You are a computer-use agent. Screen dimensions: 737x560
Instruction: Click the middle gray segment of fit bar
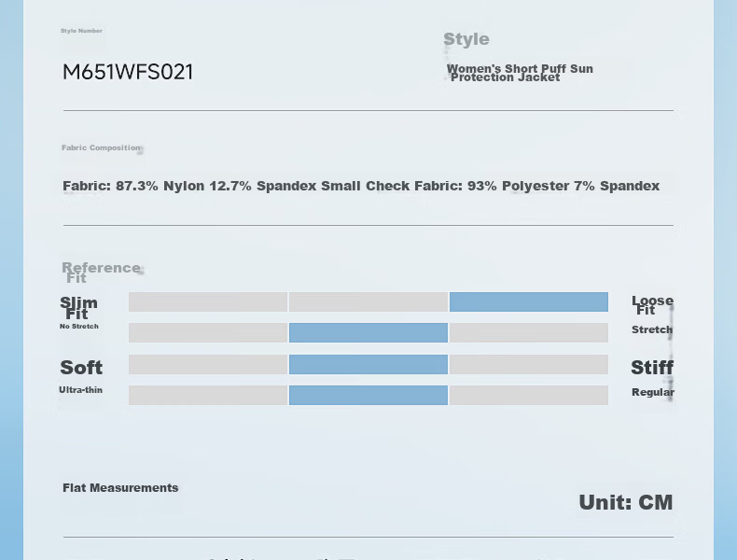click(368, 301)
